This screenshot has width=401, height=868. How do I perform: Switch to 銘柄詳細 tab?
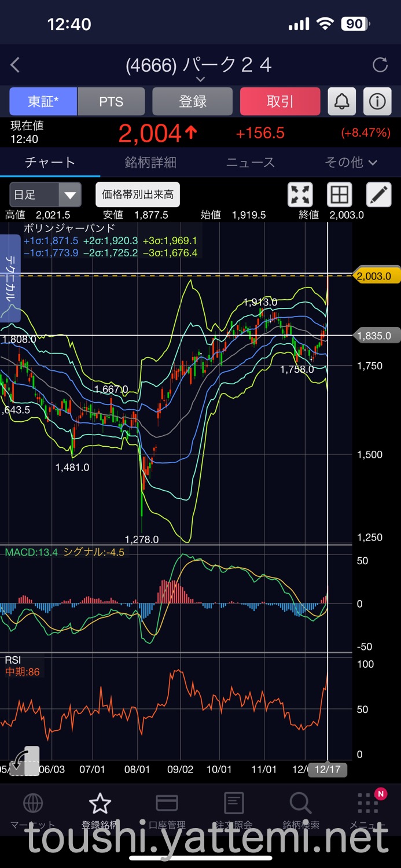[x=150, y=163]
